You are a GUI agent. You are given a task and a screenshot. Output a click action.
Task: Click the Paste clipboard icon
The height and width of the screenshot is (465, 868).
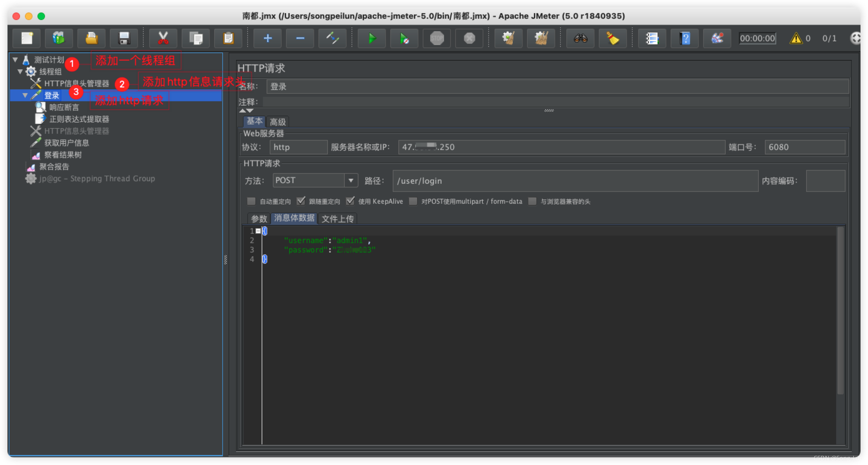coord(229,38)
